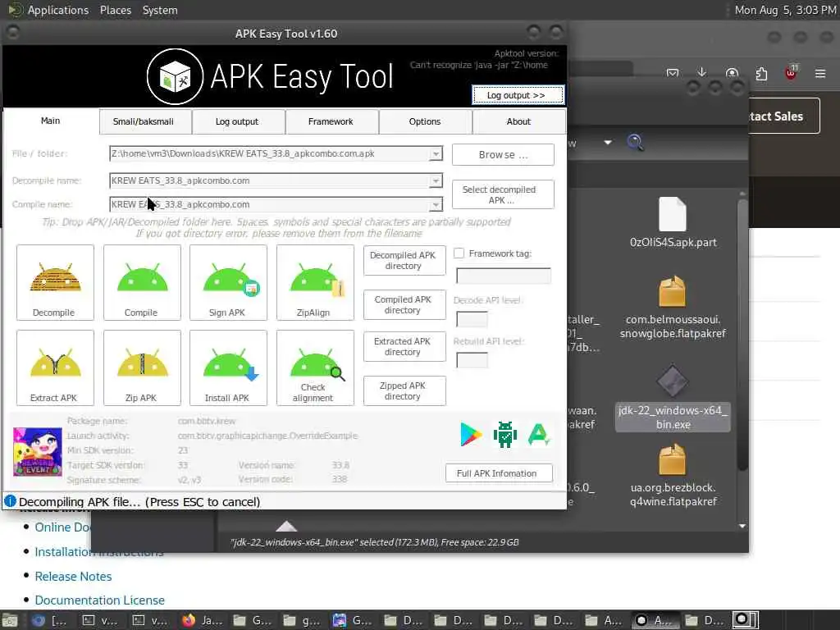The height and width of the screenshot is (630, 840).
Task: Click the Framework tag text field
Action: pos(503,276)
